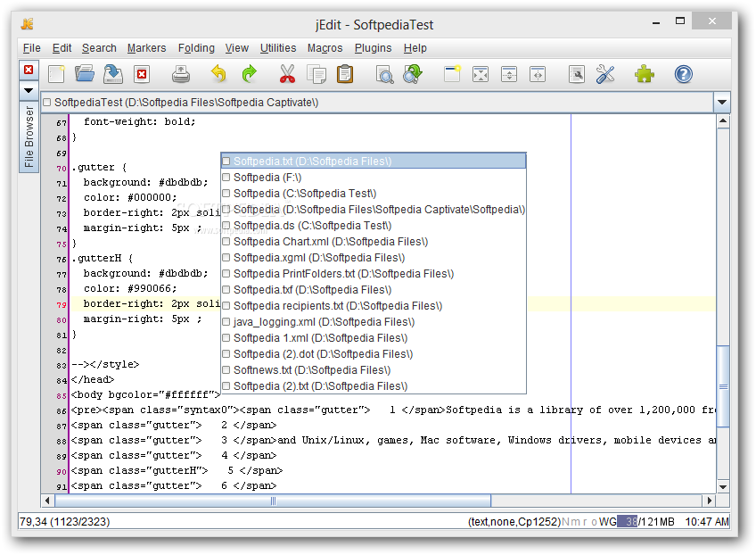Split the view horizontally icon

pos(509,74)
